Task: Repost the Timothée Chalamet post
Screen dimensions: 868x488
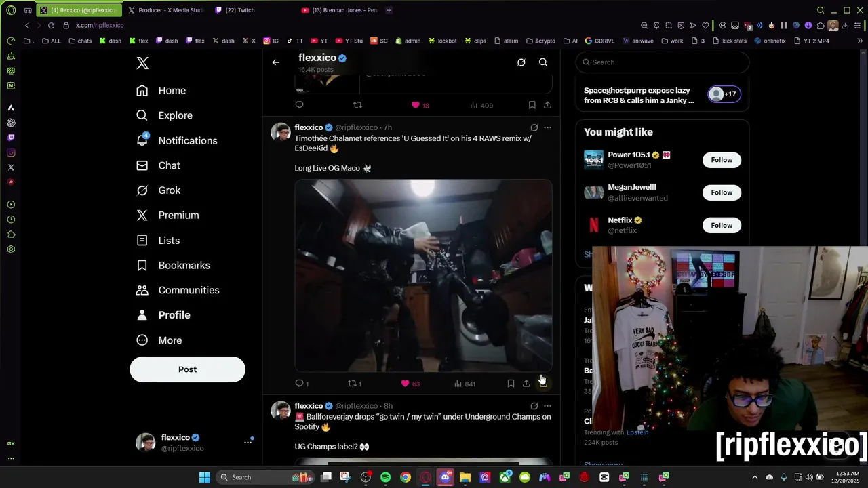Action: click(352, 384)
